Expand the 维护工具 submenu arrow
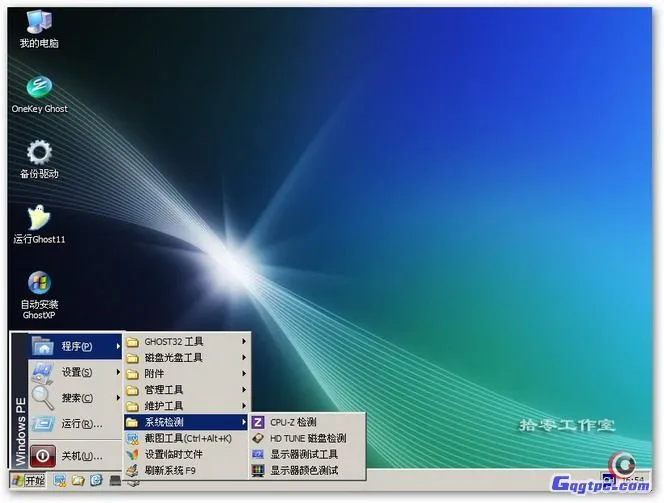 [244, 406]
